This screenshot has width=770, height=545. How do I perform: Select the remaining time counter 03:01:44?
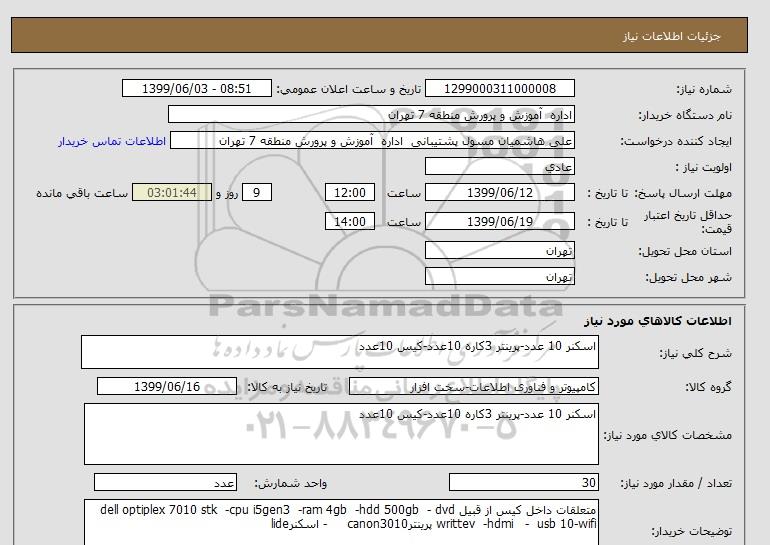(x=172, y=192)
